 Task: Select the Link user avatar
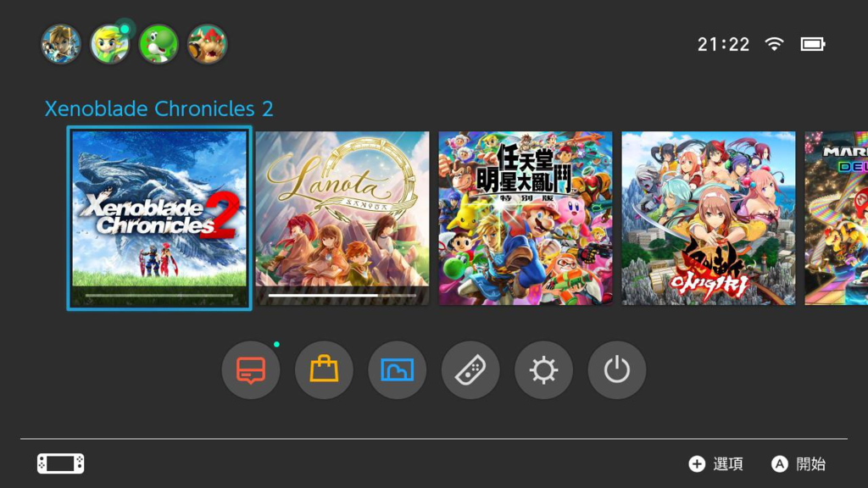(x=61, y=44)
